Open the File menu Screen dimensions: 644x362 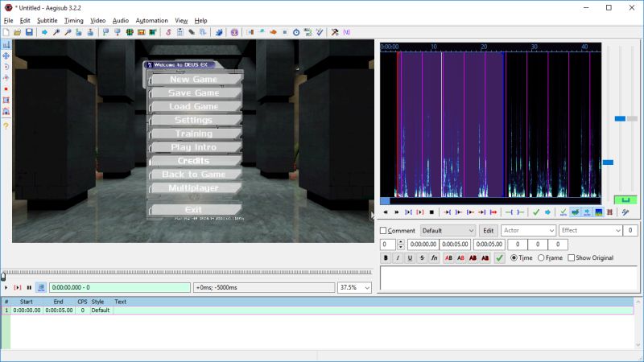8,21
